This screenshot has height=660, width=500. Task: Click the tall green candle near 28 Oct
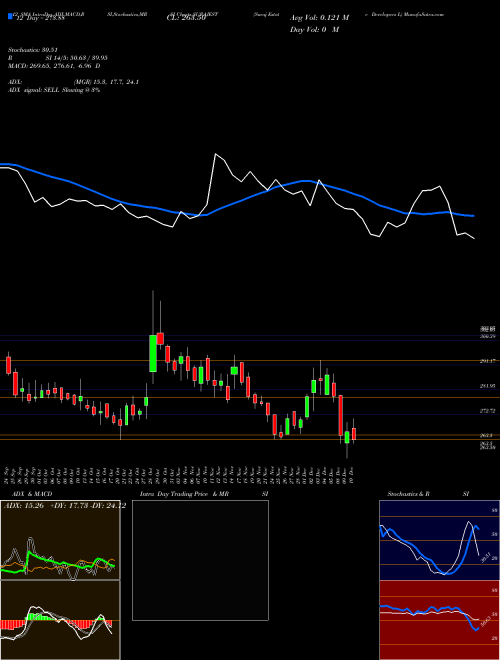click(x=153, y=354)
